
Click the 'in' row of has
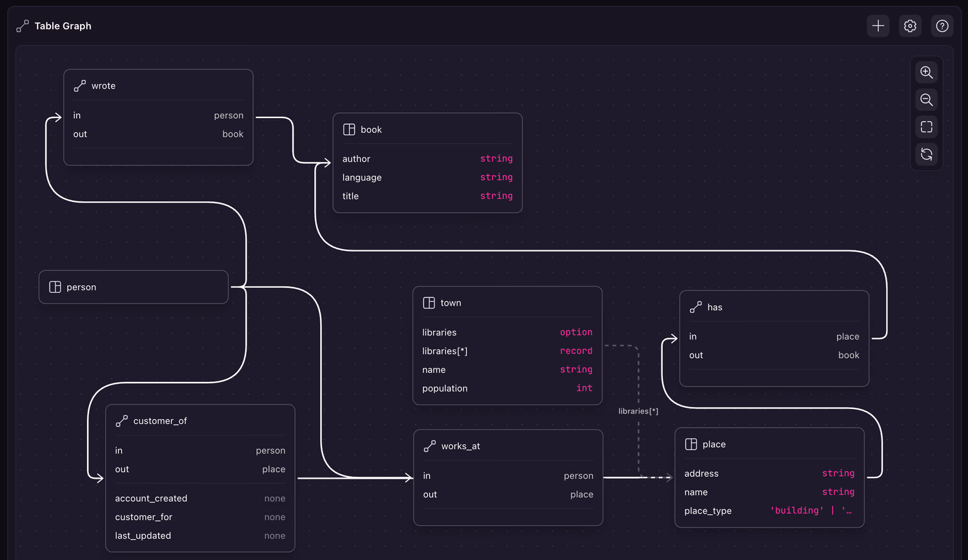coord(774,337)
